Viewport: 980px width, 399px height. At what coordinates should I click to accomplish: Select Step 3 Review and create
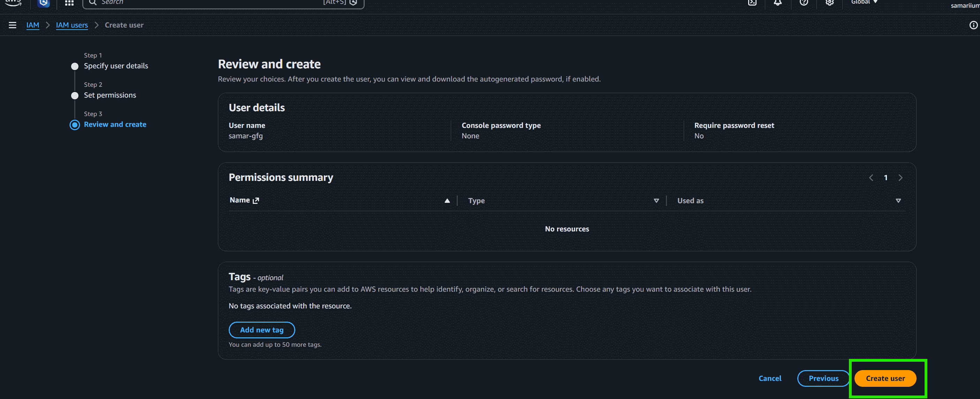(x=115, y=124)
